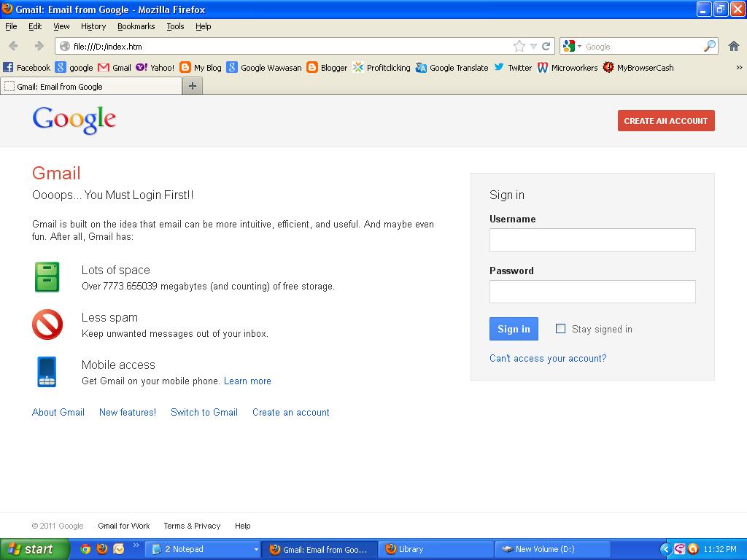Screen dimensions: 747x560
Task: Open the Google Translate bookmark
Action: pos(452,68)
